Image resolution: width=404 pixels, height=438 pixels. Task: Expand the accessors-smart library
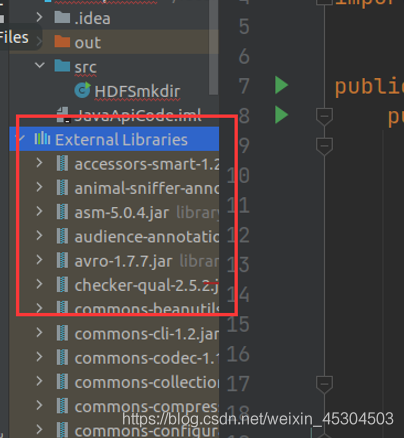pos(39,163)
